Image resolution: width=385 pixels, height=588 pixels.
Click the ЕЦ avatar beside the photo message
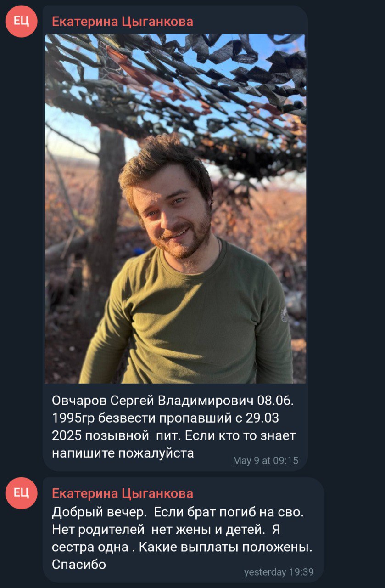tap(21, 21)
